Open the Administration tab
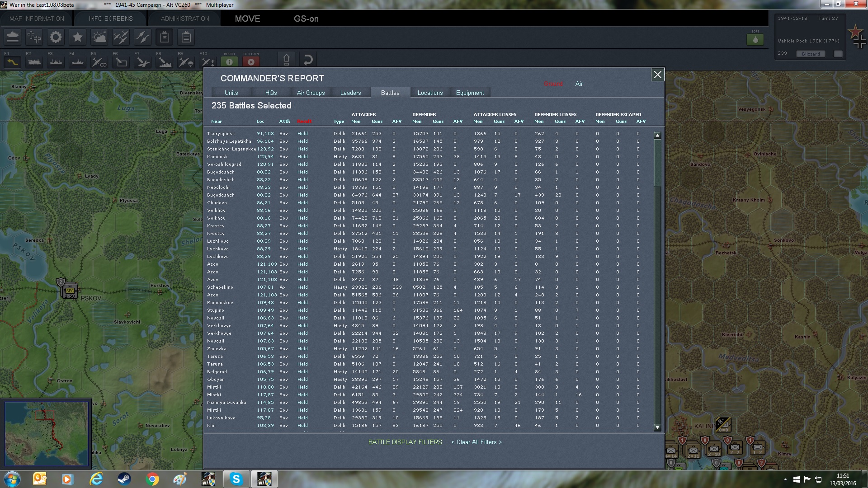Viewport: 868px width, 488px height. point(185,19)
